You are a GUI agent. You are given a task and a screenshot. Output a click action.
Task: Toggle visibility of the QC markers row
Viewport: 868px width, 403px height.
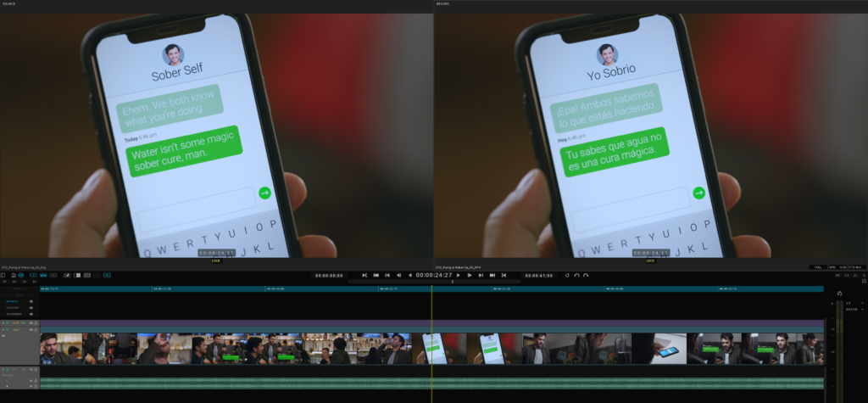31,314
